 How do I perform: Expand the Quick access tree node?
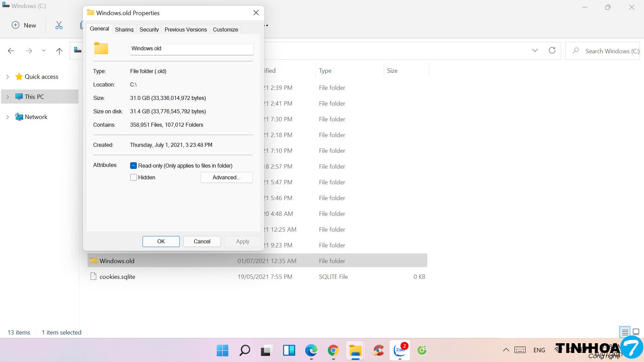click(7, 77)
